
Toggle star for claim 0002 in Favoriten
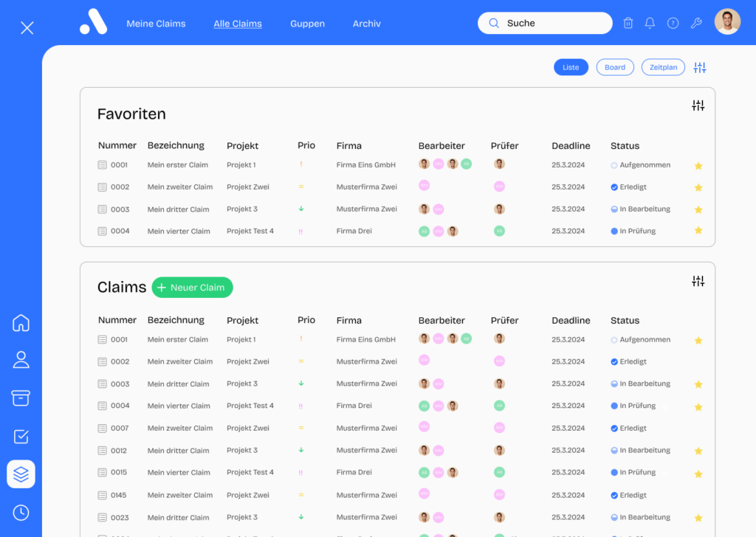click(x=698, y=187)
